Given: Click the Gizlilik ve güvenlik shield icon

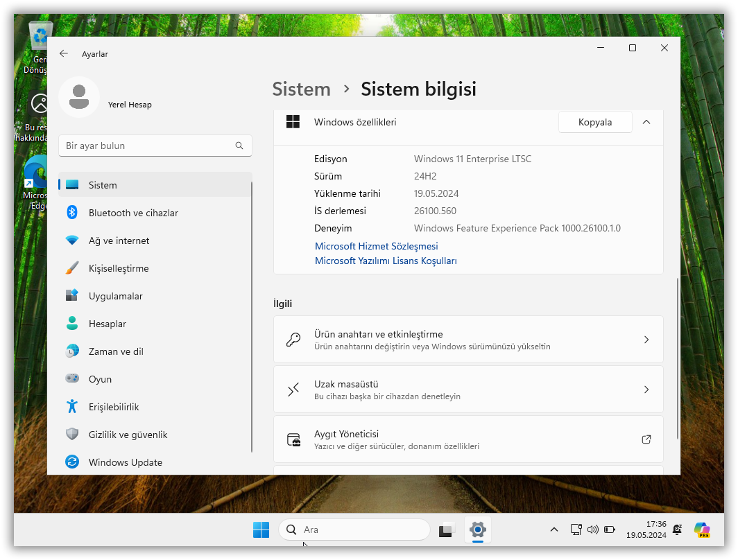Looking at the screenshot, I should [72, 434].
